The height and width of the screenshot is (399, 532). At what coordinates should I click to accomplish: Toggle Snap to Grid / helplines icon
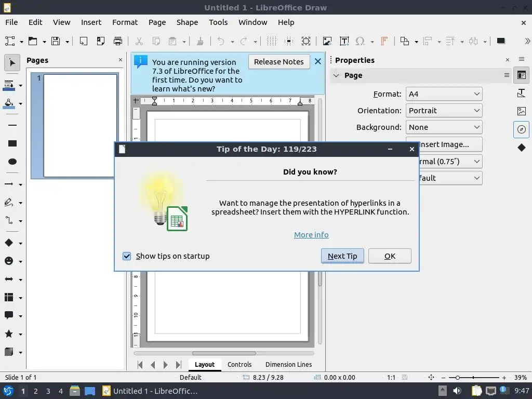[x=289, y=41]
